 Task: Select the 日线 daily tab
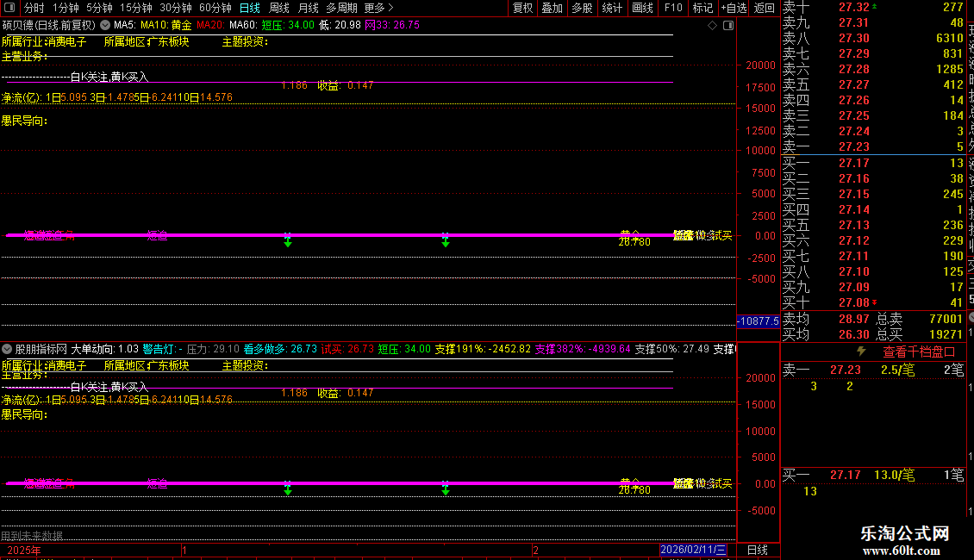250,8
